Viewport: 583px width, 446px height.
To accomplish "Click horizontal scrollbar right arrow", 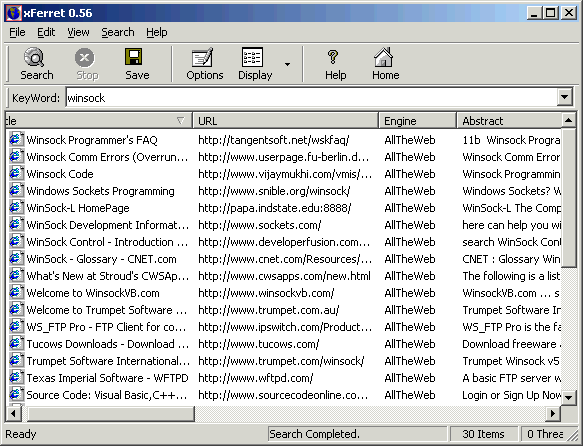I will click(x=553, y=413).
